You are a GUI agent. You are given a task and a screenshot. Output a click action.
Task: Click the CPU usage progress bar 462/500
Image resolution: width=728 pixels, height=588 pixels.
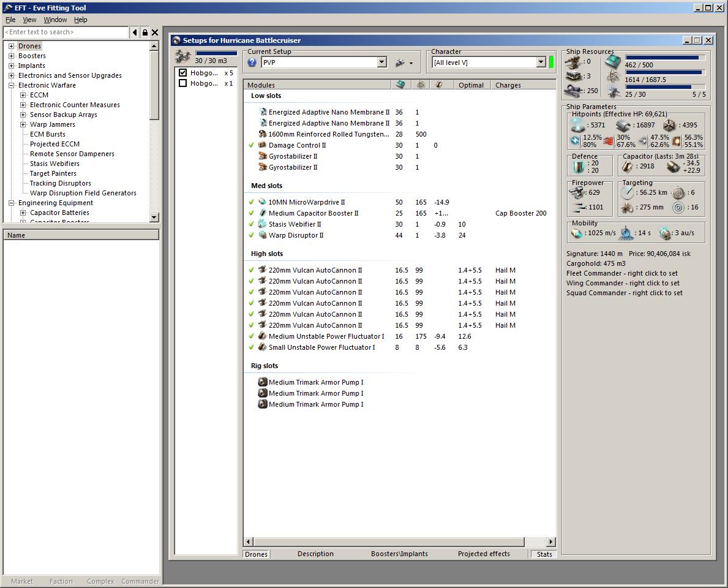coord(665,58)
